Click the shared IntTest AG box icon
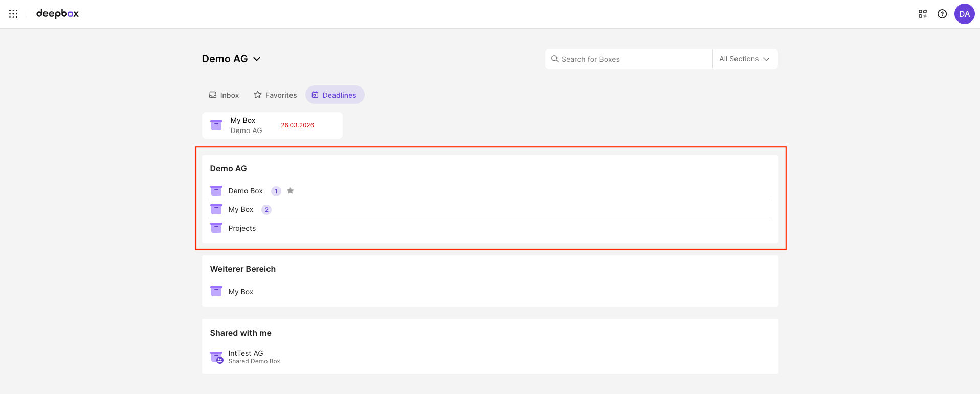The image size is (980, 394). click(x=217, y=357)
